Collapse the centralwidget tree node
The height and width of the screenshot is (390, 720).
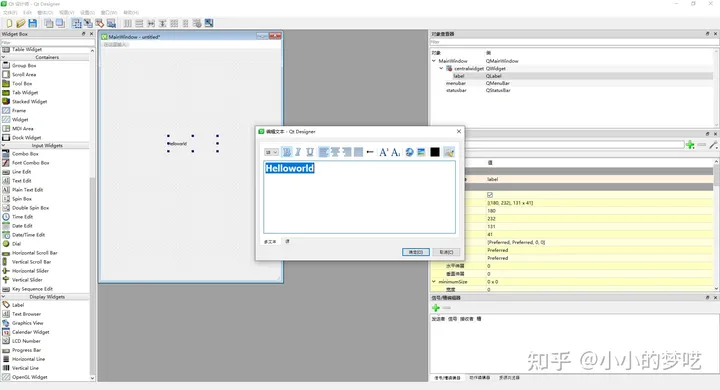[441, 68]
